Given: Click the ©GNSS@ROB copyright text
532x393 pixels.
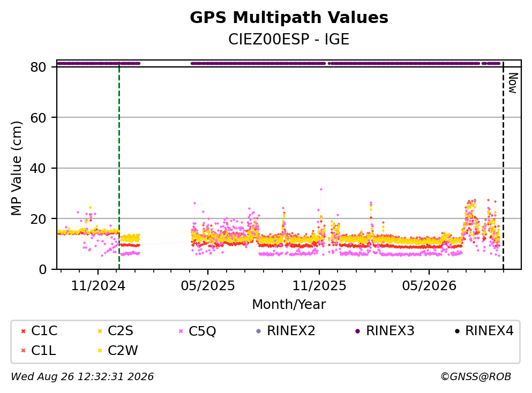Looking at the screenshot, I should click(x=476, y=376).
